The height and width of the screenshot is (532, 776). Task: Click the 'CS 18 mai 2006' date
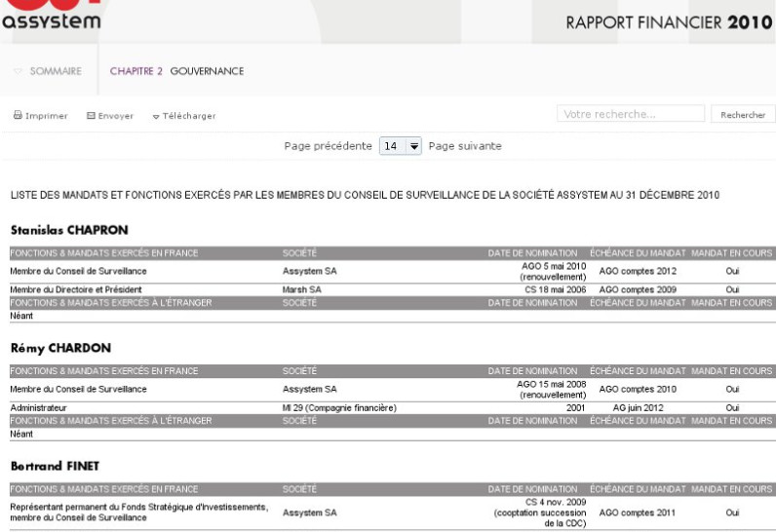point(556,289)
